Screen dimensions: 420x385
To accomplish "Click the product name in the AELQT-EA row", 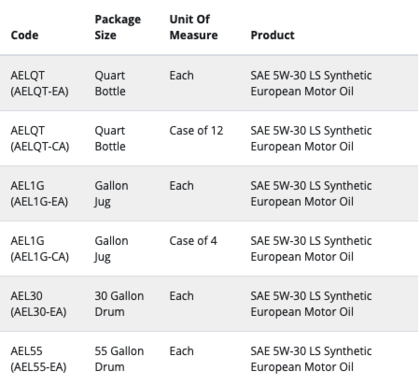I will tap(311, 83).
